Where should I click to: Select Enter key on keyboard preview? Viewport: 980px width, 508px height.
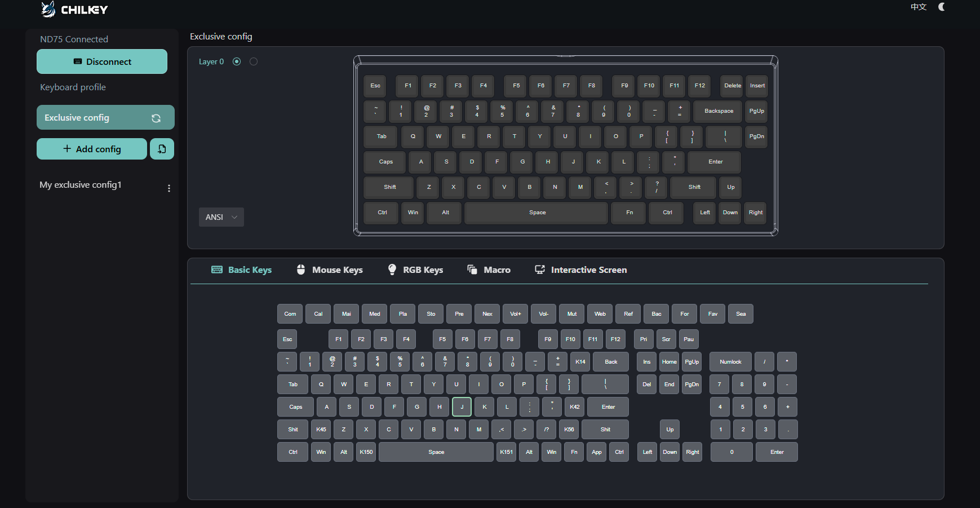tap(715, 162)
